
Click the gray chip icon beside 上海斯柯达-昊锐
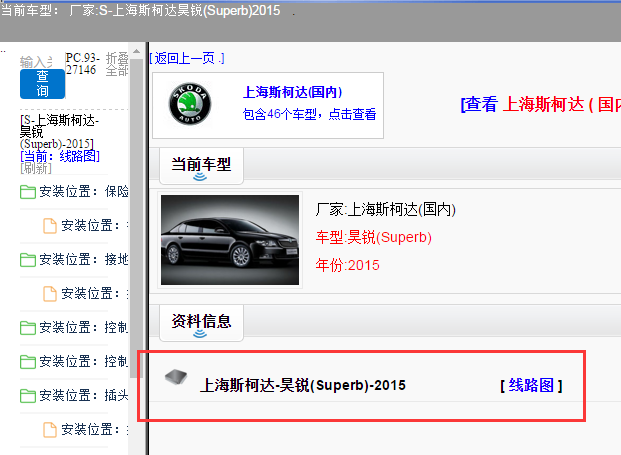coord(176,377)
